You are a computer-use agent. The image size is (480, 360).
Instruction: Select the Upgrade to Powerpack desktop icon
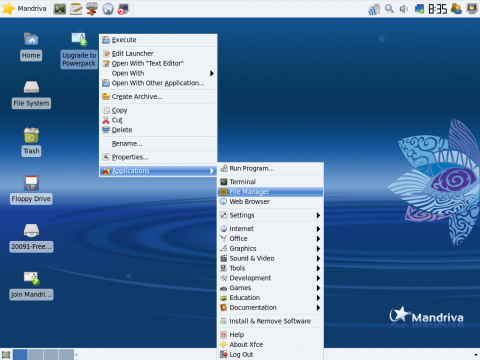click(79, 50)
